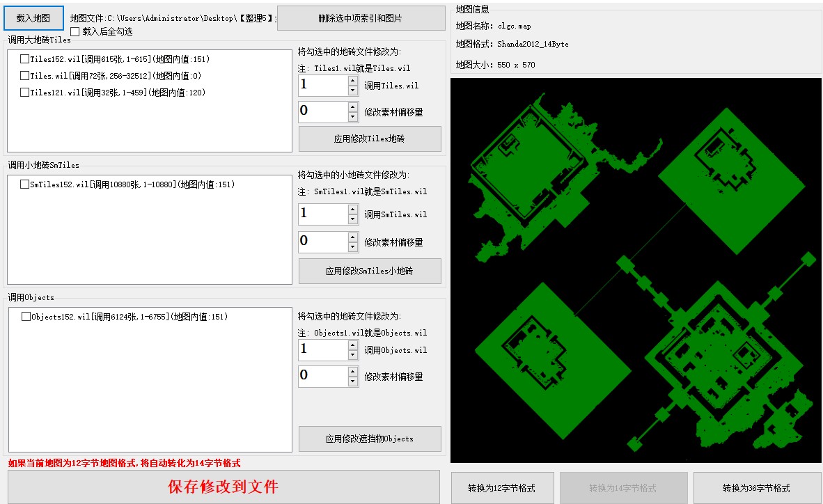Tick the Objects152.wil checkbox

pyautogui.click(x=26, y=317)
